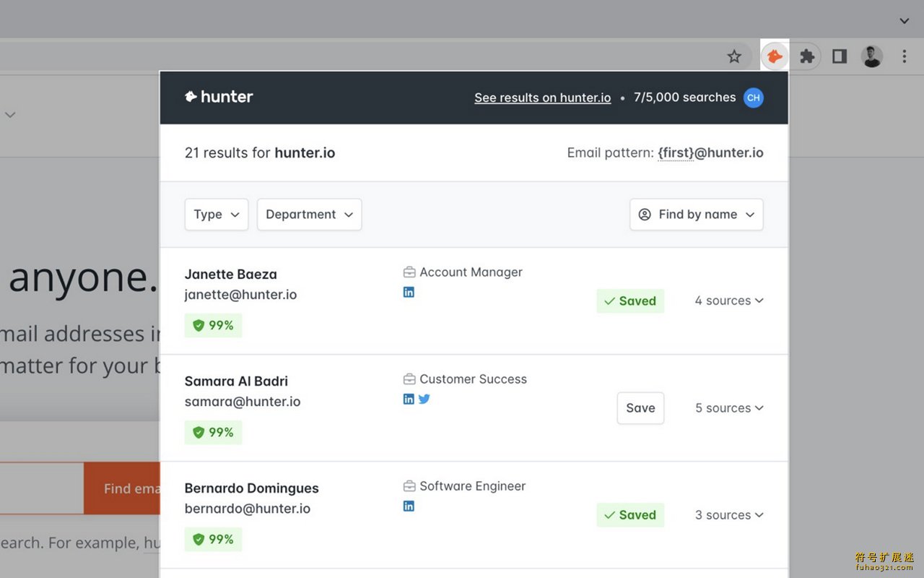Image resolution: width=924 pixels, height=578 pixels.
Task: Open Samara Al Badri's Twitter icon
Action: [424, 399]
